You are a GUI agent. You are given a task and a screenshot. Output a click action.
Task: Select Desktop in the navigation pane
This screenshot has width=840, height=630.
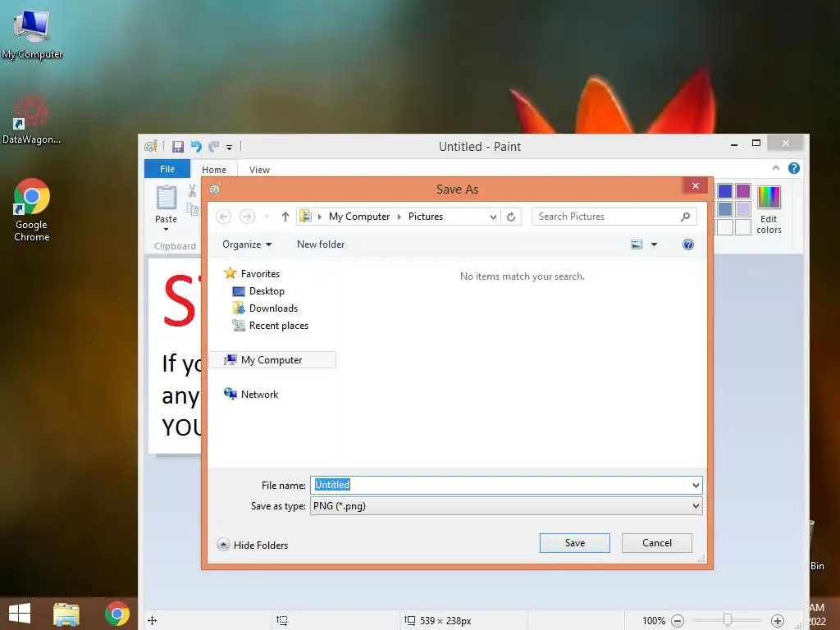pyautogui.click(x=259, y=291)
